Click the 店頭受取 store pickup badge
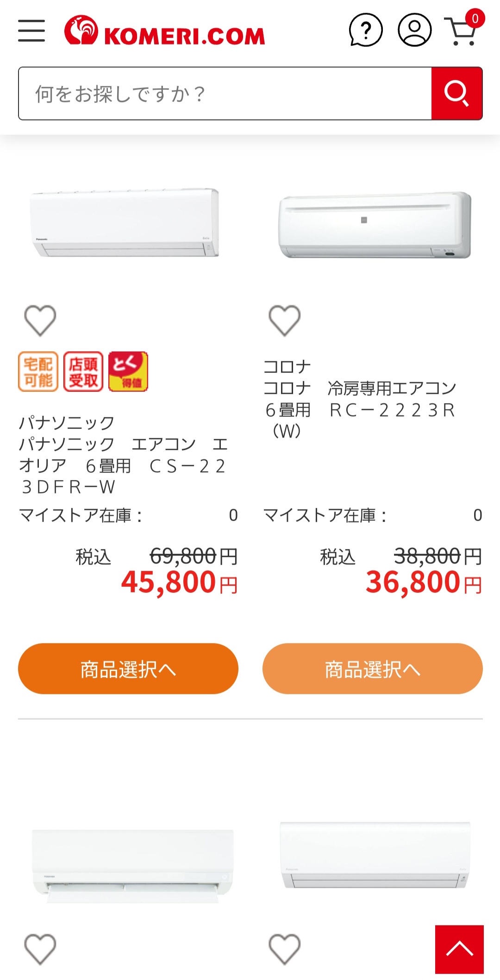This screenshot has height=980, width=500. (x=83, y=372)
